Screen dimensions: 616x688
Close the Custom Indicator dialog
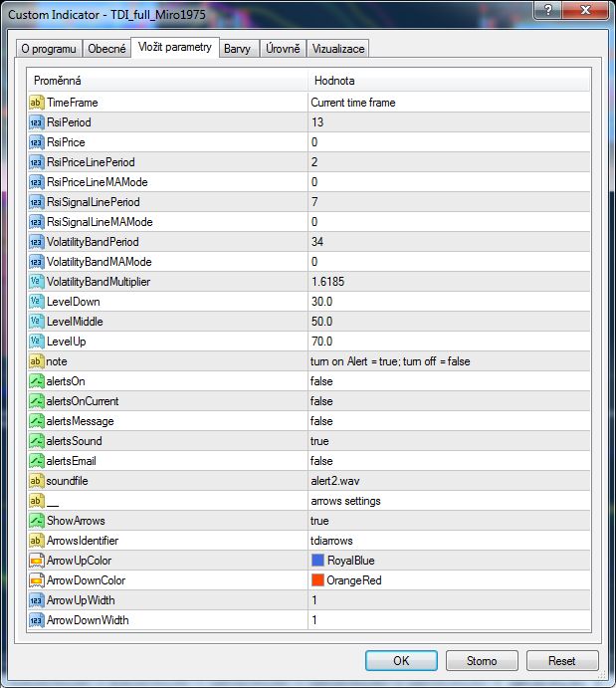click(x=586, y=10)
